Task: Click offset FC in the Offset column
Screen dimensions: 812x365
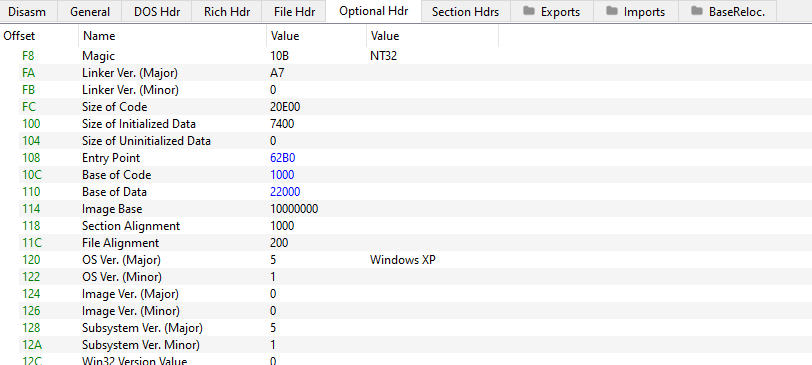Action: (x=28, y=107)
